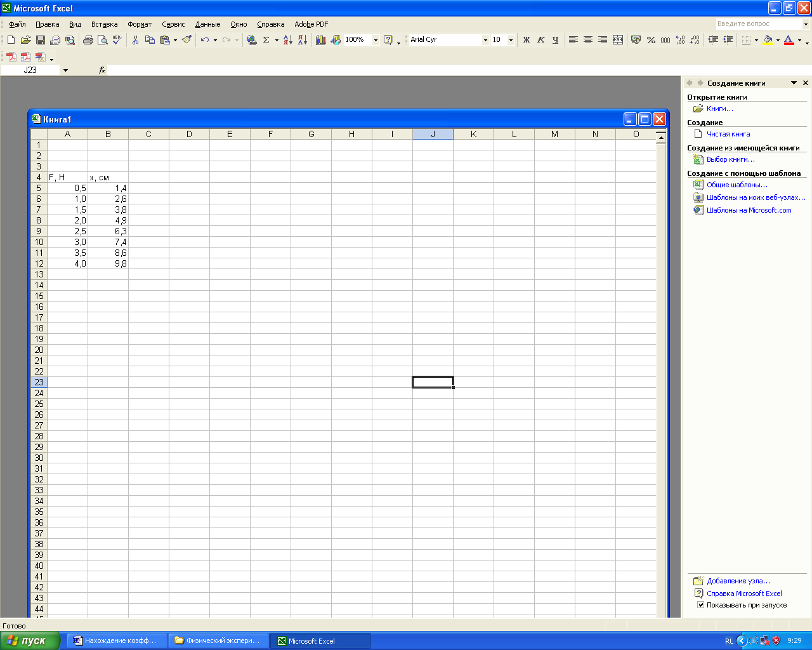812x650 pixels.
Task: Cut selection using the scissors icon
Action: point(135,40)
